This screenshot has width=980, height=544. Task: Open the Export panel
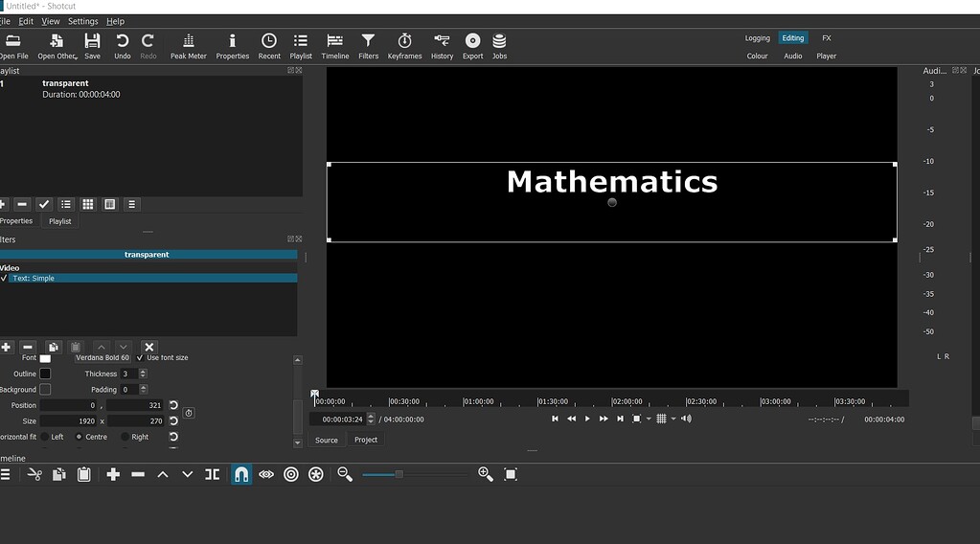pyautogui.click(x=472, y=45)
